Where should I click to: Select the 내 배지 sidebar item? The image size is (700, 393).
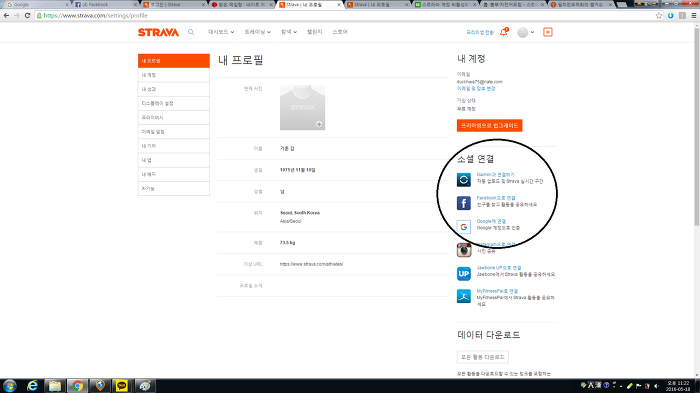pyautogui.click(x=174, y=175)
